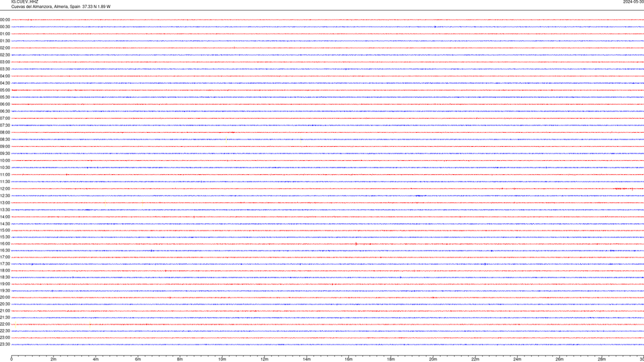The width and height of the screenshot is (644, 362).
Task: Select the 14m axis tick label
Action: point(307,359)
